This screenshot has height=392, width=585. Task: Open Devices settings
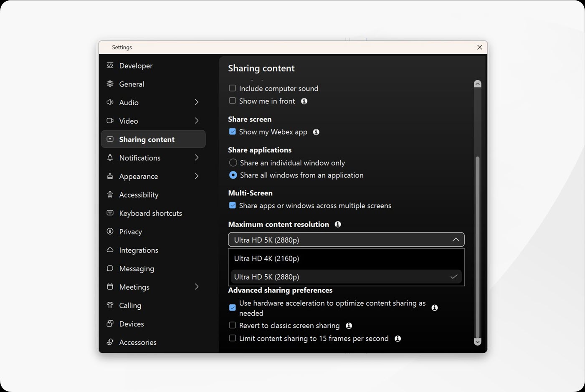[153, 324]
